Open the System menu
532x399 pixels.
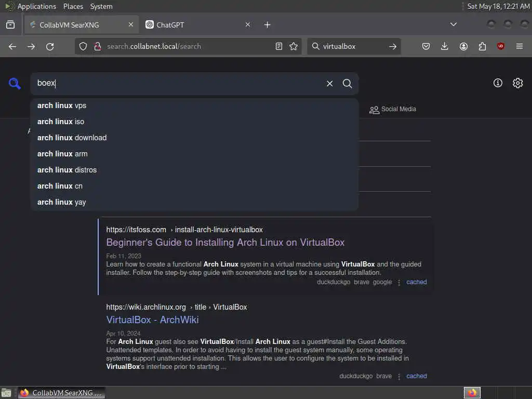pos(101,6)
